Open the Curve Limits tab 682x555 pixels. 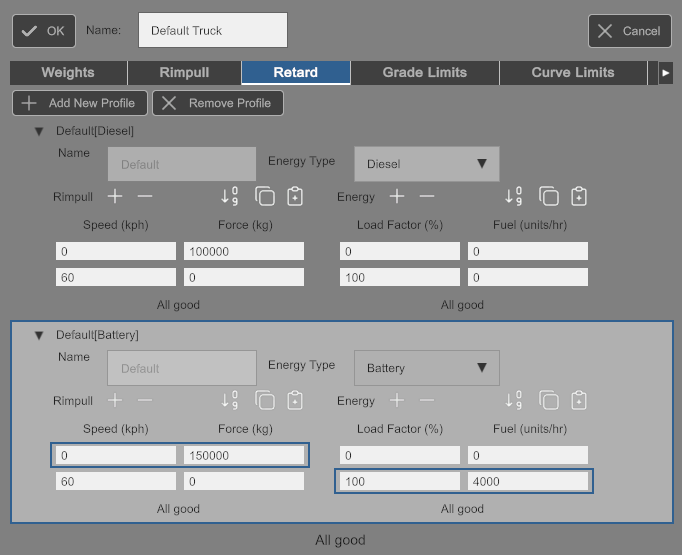573,73
